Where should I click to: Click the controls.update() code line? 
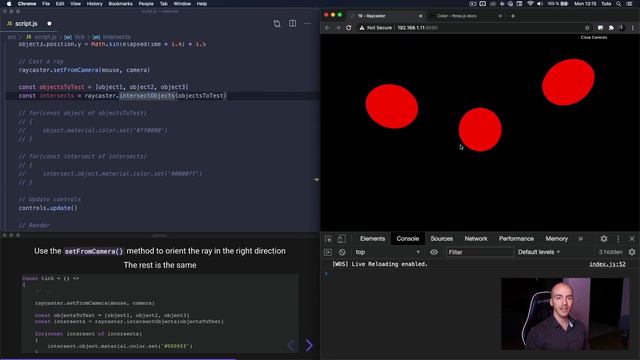click(x=48, y=208)
